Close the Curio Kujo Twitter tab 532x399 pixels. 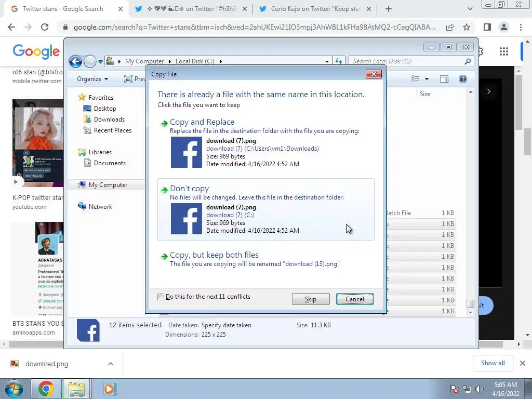(369, 9)
